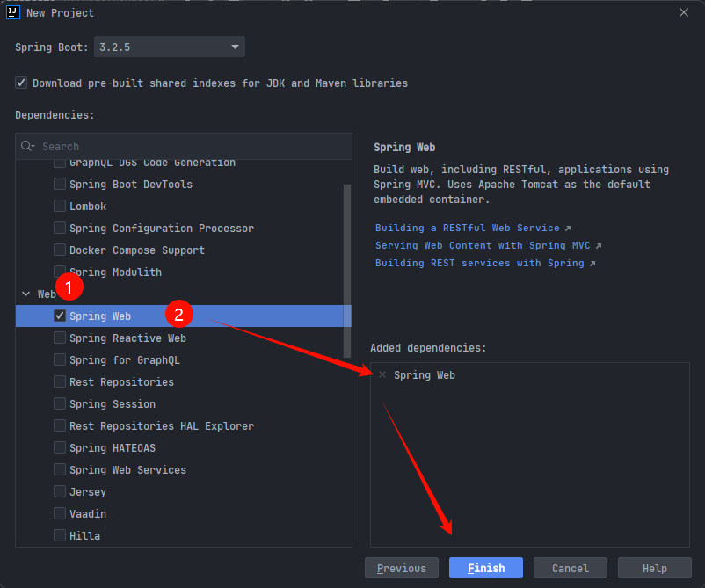Toggle download pre-built shared indexes checkbox
The width and height of the screenshot is (705, 588).
click(21, 83)
